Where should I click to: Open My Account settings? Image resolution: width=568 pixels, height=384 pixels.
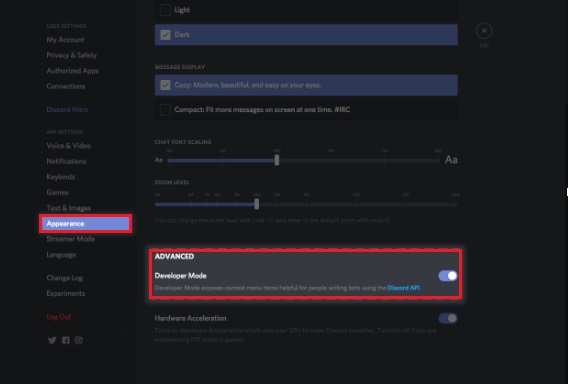65,40
